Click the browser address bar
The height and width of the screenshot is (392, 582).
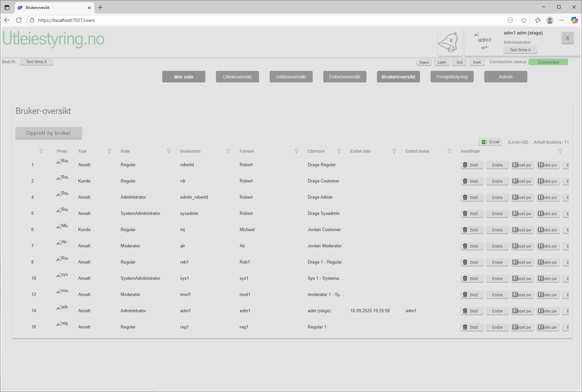point(265,20)
